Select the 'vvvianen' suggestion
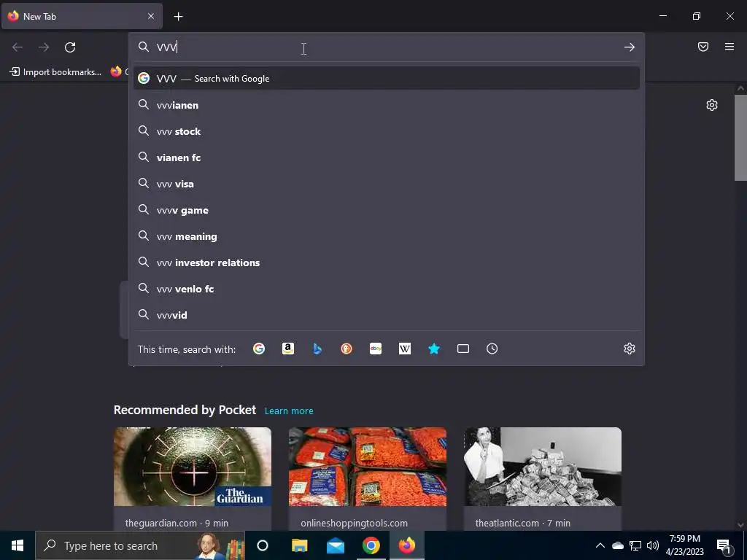 [387, 105]
